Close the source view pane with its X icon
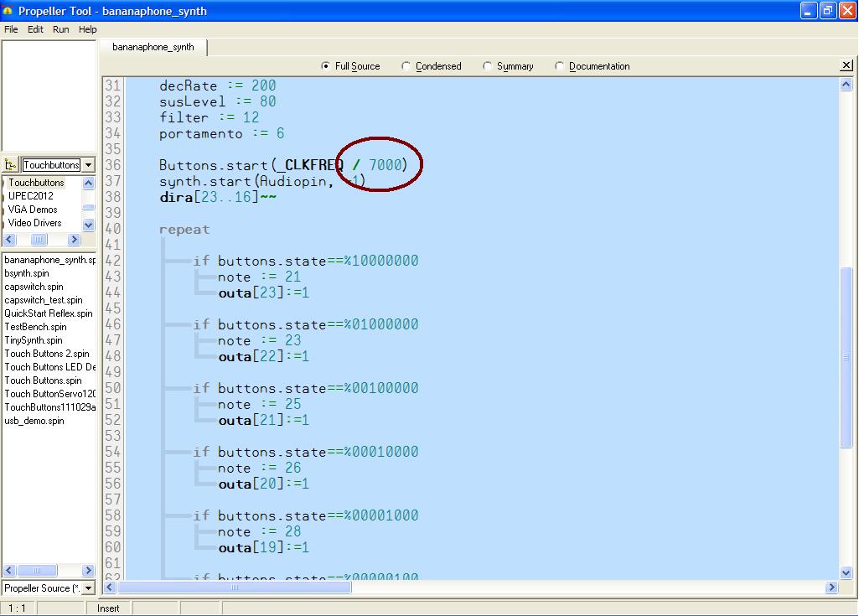Image resolution: width=859 pixels, height=616 pixels. point(846,65)
